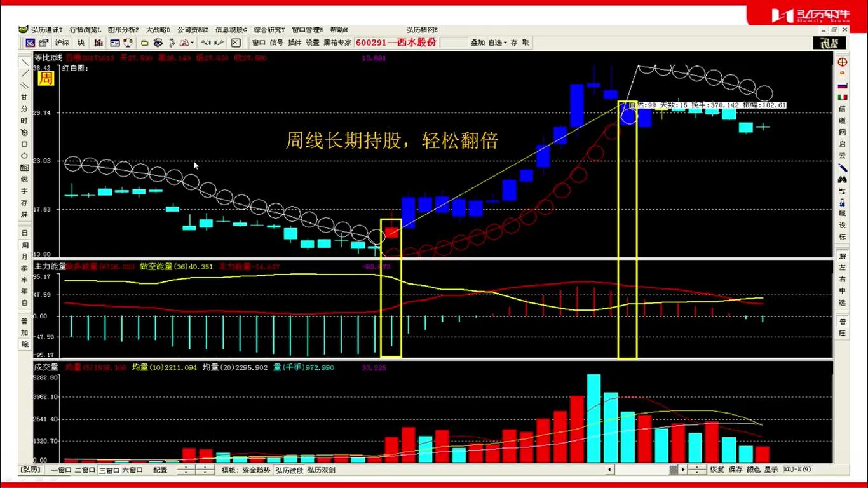868x488 pixels.
Task: Open the 图形分析F menu
Action: [x=123, y=30]
